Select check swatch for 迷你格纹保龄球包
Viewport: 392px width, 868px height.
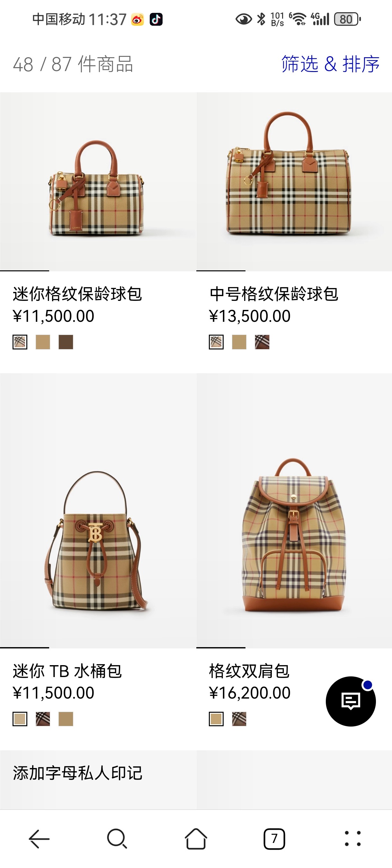(20, 342)
